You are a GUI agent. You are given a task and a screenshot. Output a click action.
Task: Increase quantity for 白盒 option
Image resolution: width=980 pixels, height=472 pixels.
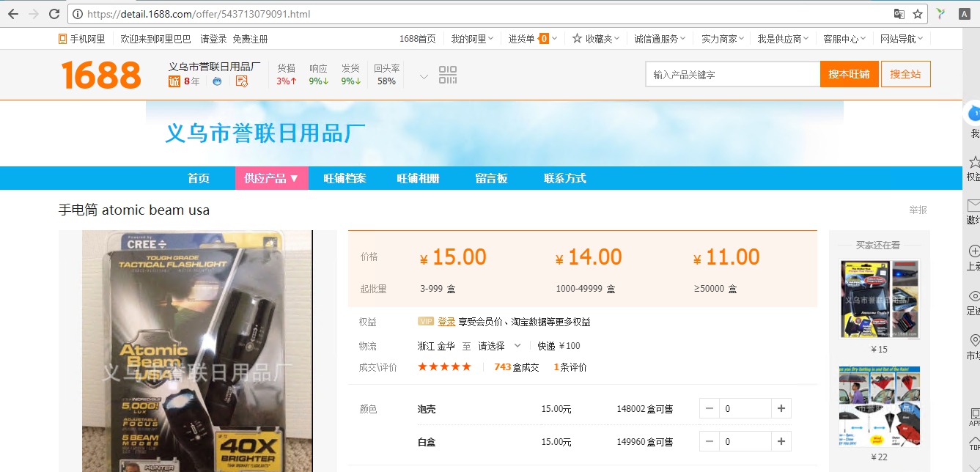click(x=781, y=441)
